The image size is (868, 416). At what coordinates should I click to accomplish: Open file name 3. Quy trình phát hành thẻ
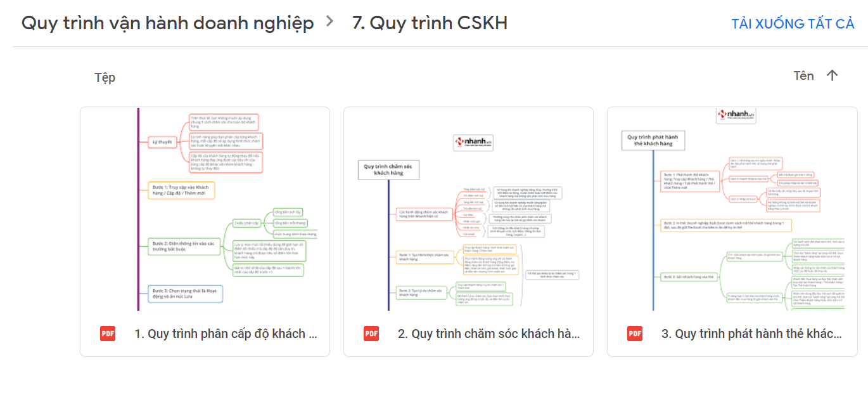(752, 334)
